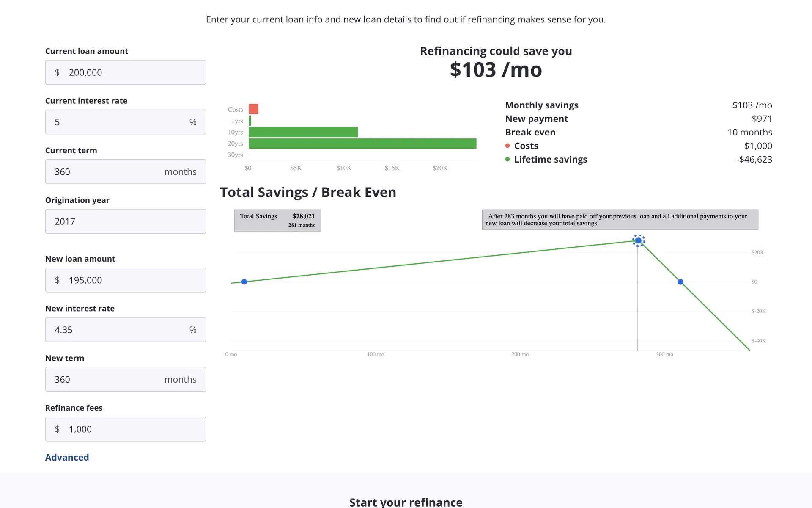Click the New loan amount input

point(126,280)
